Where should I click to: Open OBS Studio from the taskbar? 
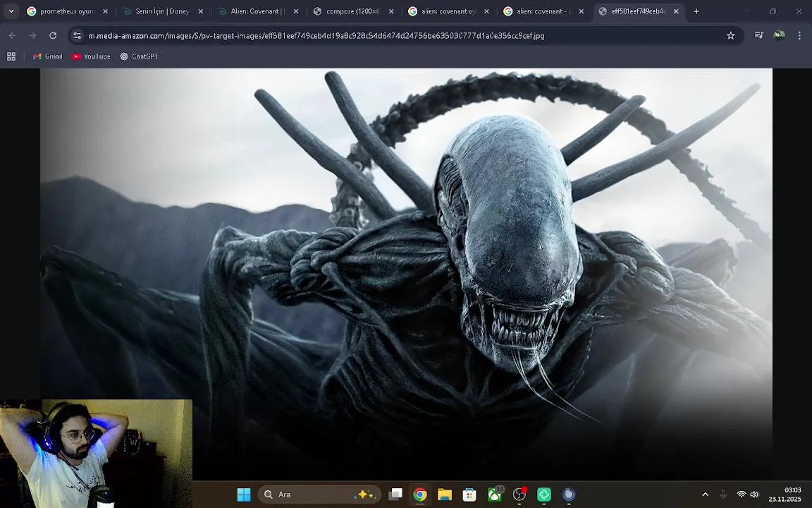519,495
